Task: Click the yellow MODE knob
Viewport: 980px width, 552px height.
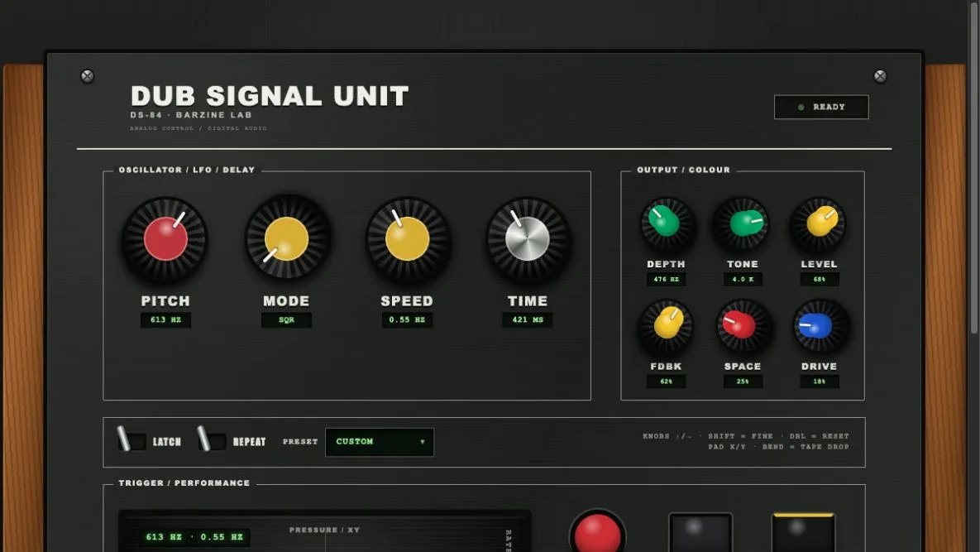Action: (286, 239)
